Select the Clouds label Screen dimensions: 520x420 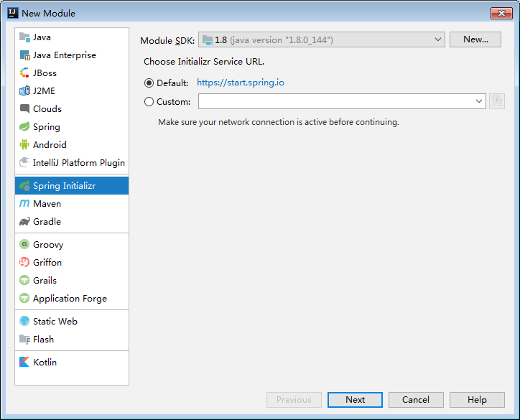coord(47,108)
